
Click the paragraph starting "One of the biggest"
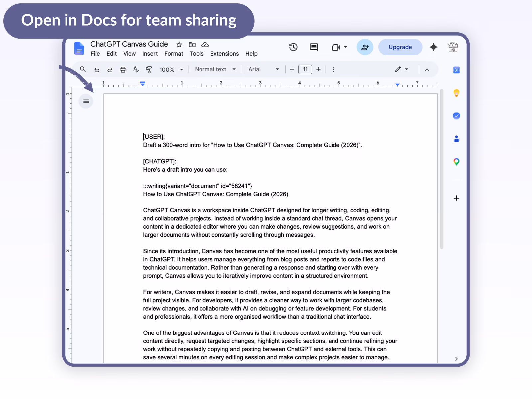click(x=270, y=345)
